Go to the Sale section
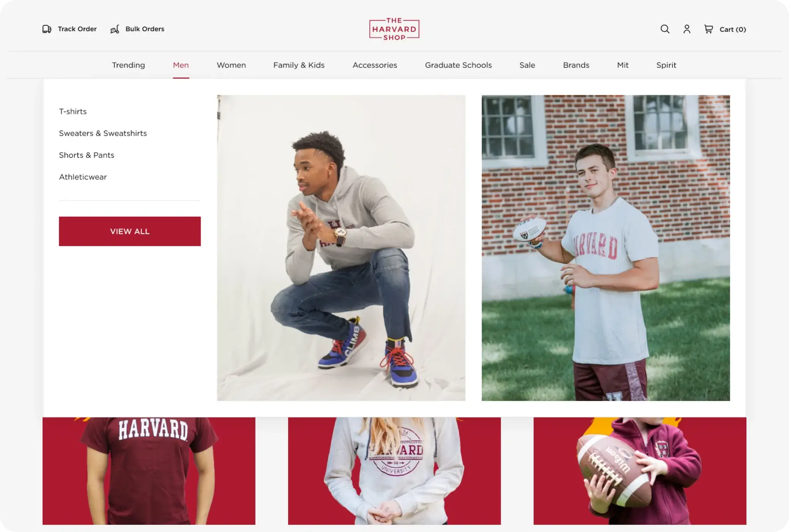Viewport: 789px width, 532px height. [x=527, y=65]
